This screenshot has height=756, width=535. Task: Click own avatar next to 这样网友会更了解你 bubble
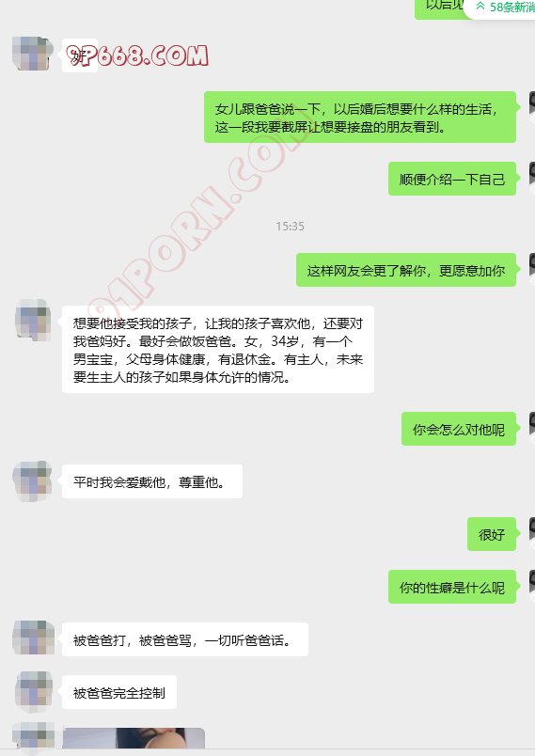click(x=532, y=270)
